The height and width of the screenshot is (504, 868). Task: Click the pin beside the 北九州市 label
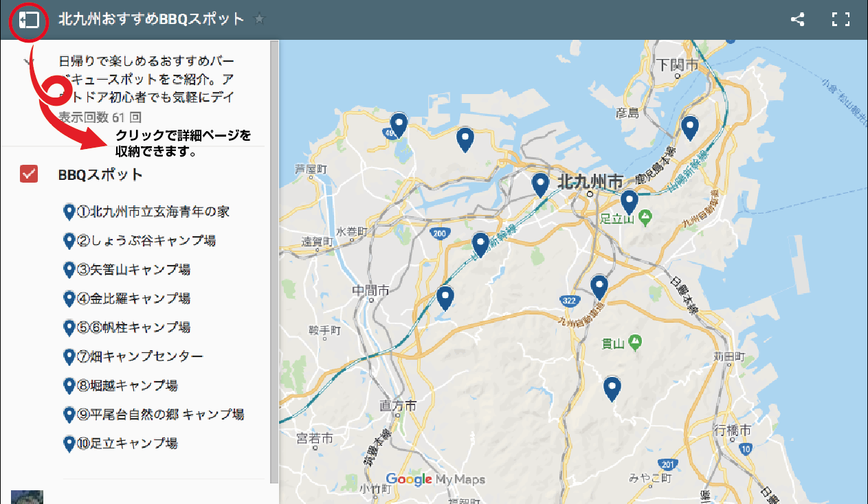[540, 184]
